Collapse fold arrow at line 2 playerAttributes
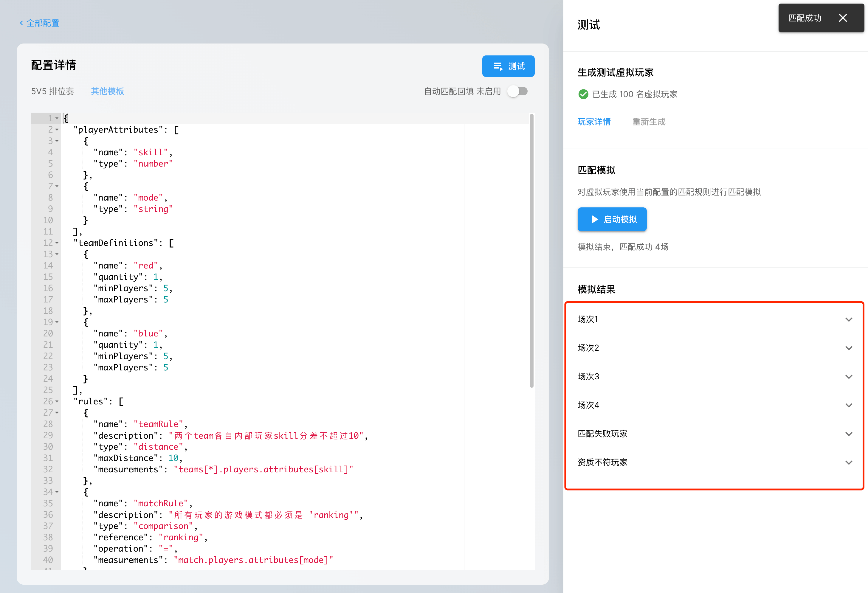868x593 pixels. click(57, 130)
